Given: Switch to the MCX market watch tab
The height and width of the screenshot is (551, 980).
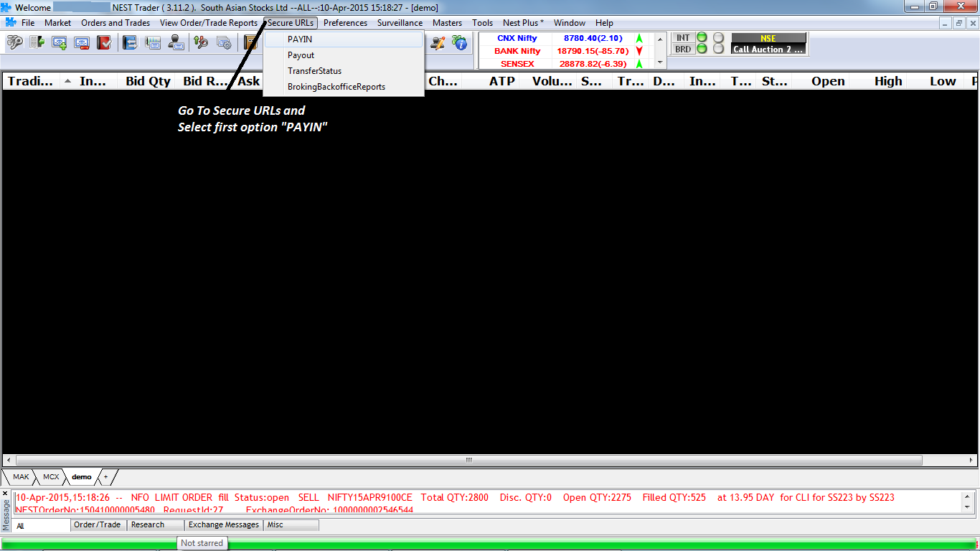Looking at the screenshot, I should click(x=51, y=476).
